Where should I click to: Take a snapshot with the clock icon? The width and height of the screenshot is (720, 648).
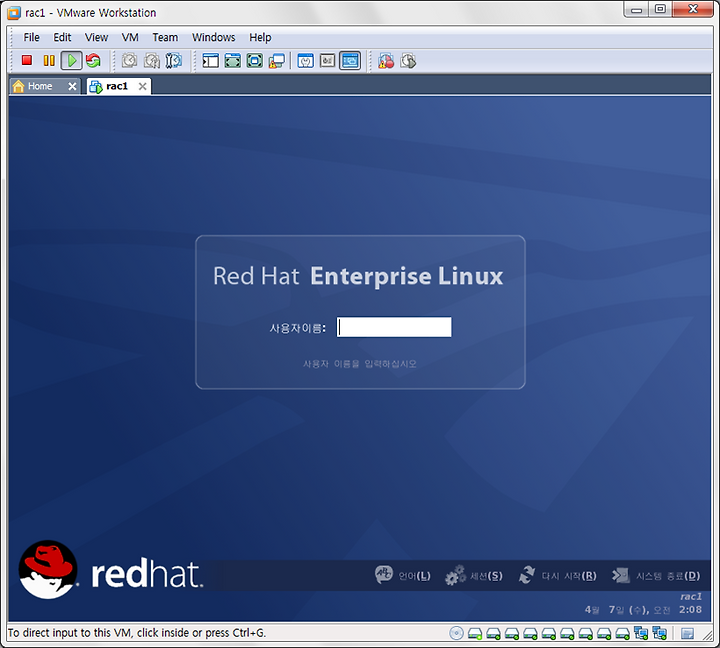click(x=129, y=60)
